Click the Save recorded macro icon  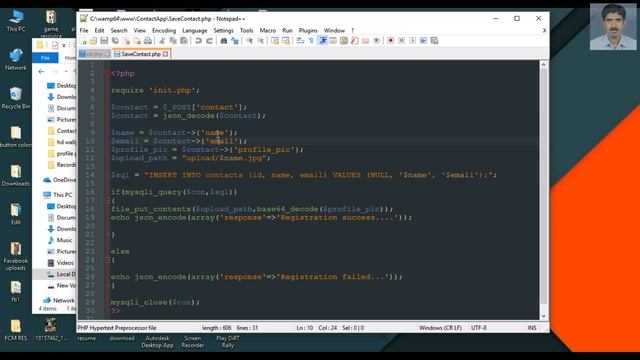434,41
